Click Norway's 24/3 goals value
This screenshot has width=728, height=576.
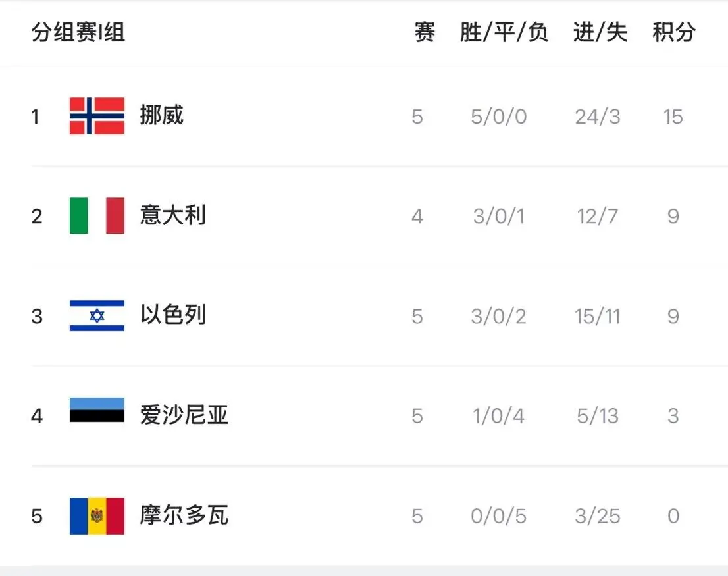pyautogui.click(x=597, y=117)
